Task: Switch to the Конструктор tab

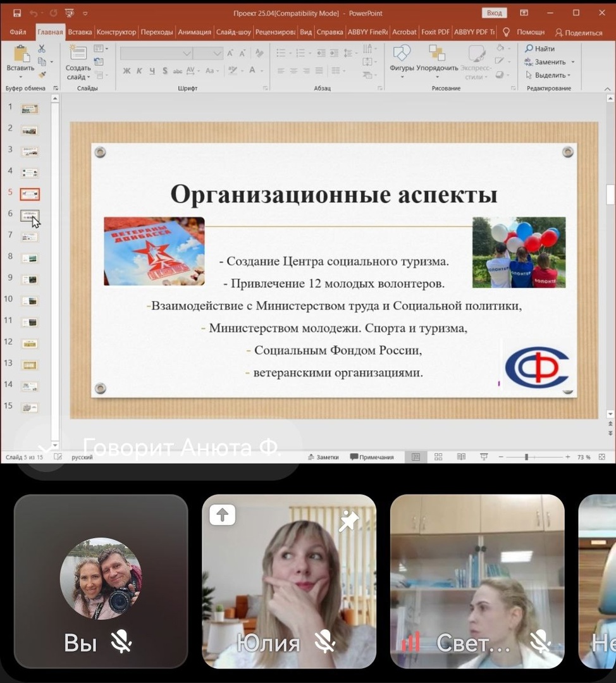Action: pyautogui.click(x=116, y=32)
